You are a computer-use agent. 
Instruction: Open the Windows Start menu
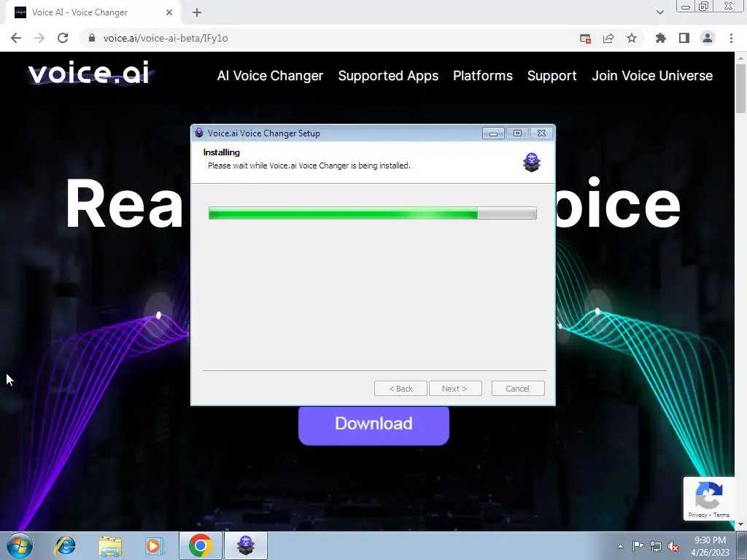[20, 545]
